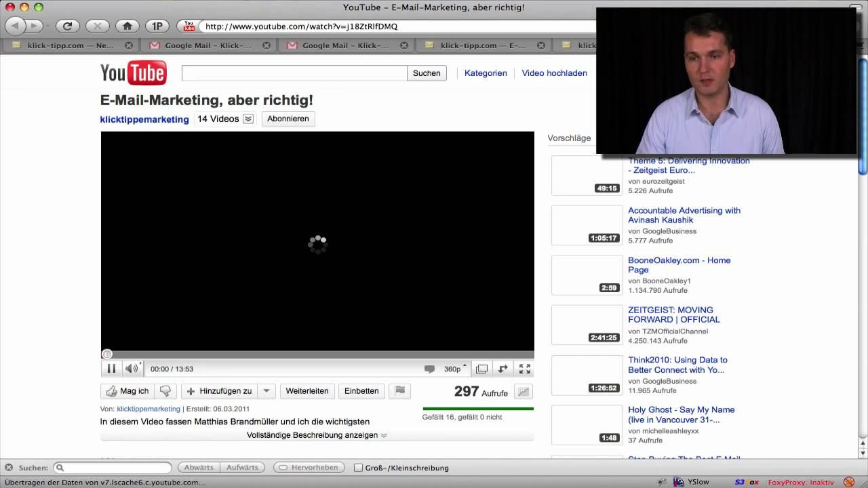Expand Vollständige Beschreibung anzeigen

[317, 435]
